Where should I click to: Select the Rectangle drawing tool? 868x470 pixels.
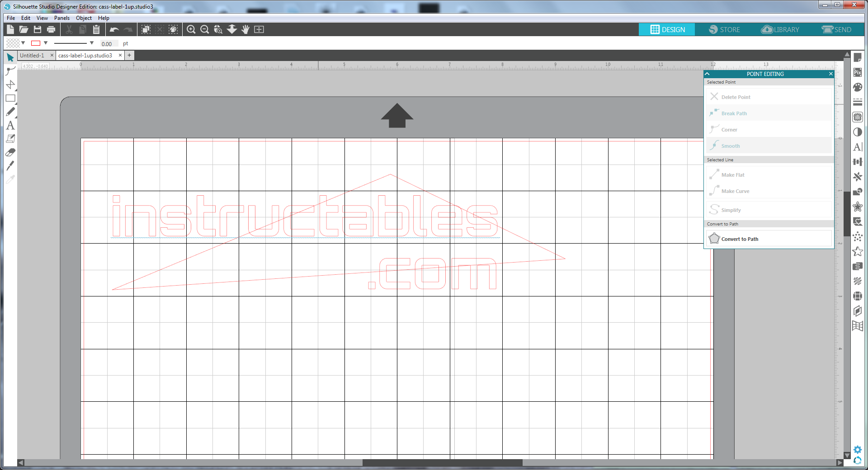(10, 98)
